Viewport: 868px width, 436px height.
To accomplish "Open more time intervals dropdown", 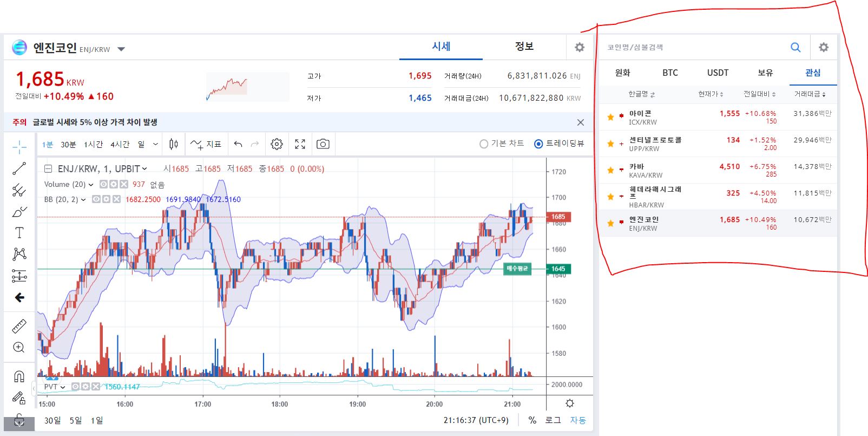I will (x=156, y=144).
